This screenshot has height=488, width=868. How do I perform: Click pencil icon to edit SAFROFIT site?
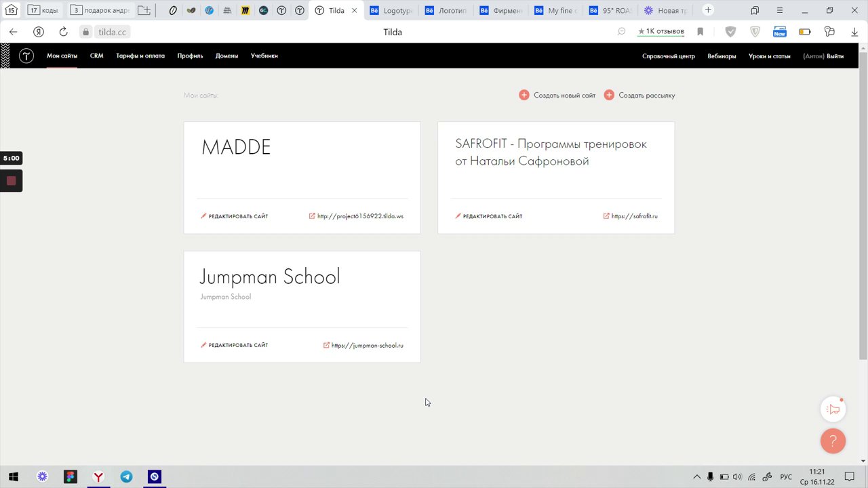(458, 216)
